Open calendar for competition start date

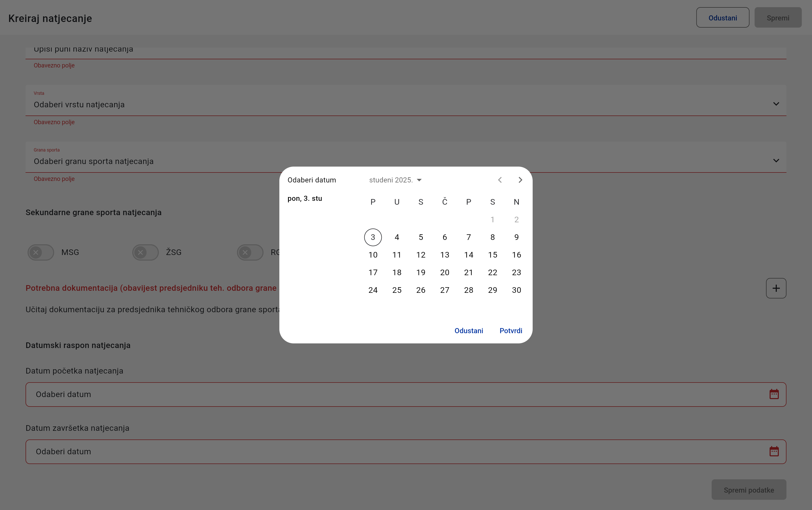(774, 394)
